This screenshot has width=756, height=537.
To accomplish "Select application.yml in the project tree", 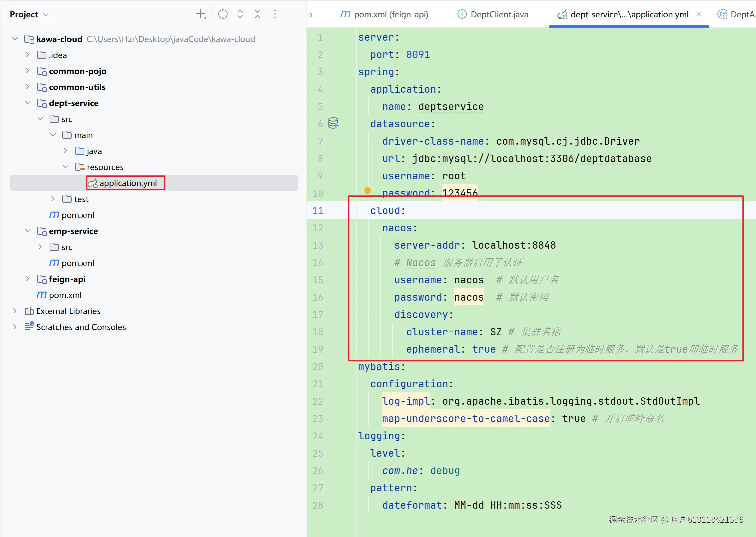I will pyautogui.click(x=128, y=183).
